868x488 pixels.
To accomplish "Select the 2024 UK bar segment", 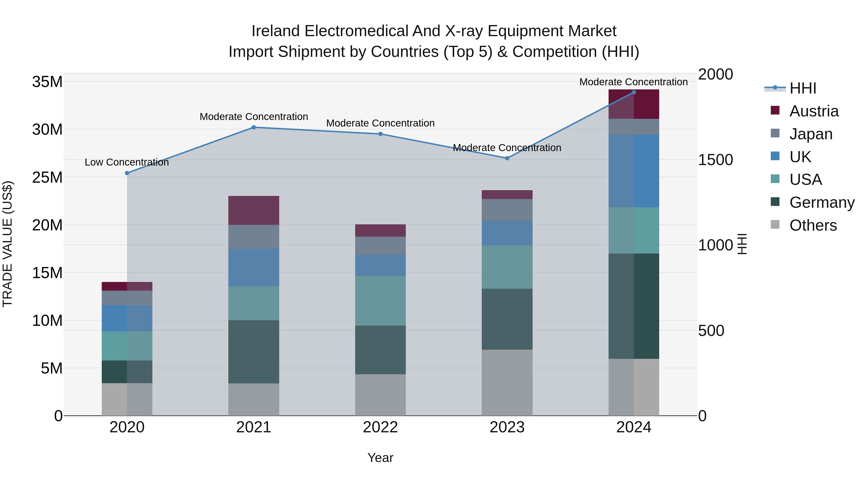I will [x=634, y=171].
